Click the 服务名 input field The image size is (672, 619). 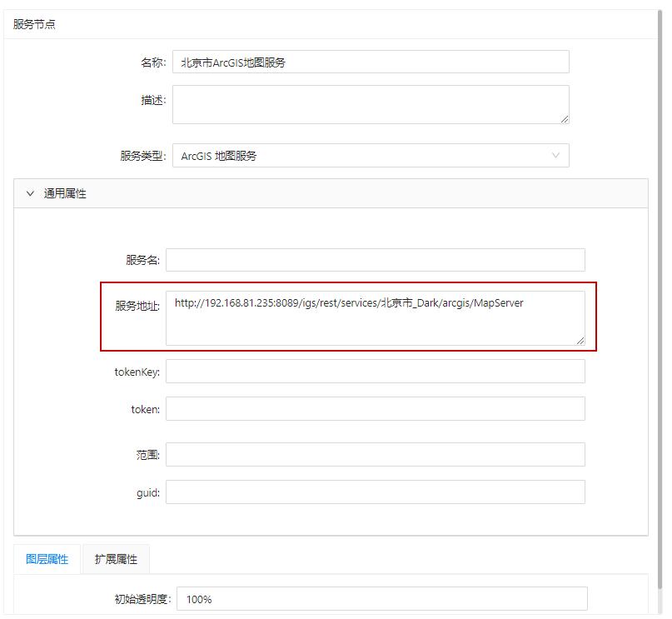[x=376, y=260]
